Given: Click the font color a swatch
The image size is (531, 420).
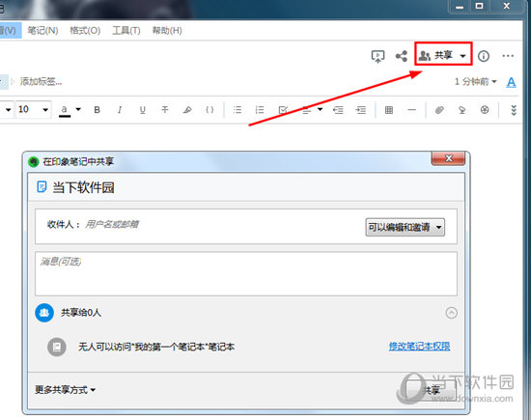Looking at the screenshot, I should pos(65,110).
